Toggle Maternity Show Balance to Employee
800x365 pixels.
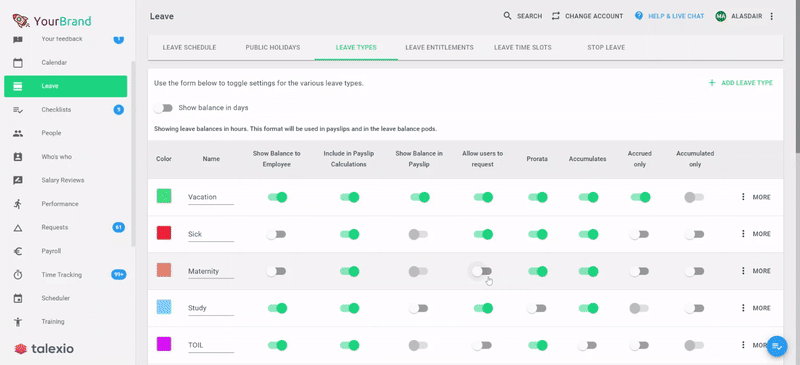click(x=277, y=271)
